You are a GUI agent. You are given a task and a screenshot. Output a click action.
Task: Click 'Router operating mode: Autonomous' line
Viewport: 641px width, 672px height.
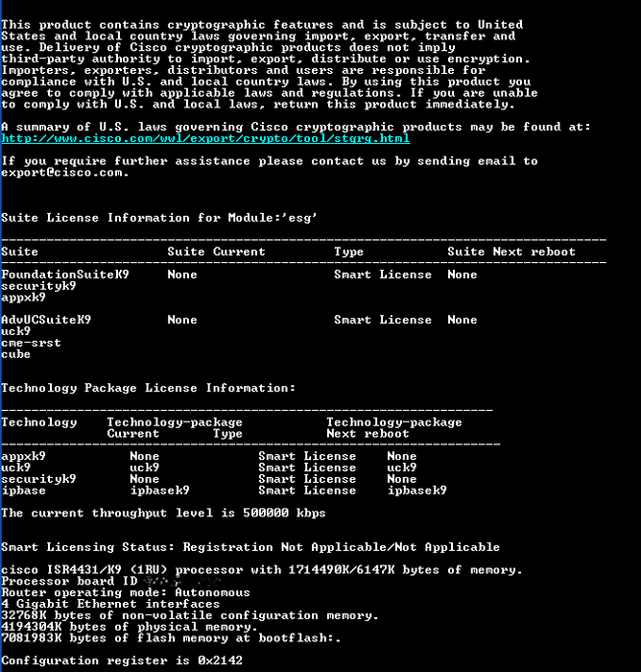click(126, 592)
